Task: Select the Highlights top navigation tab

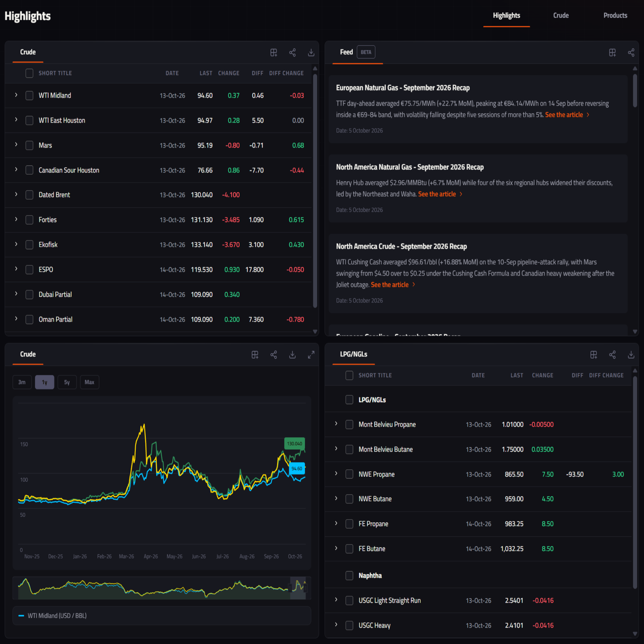Action: coord(506,16)
